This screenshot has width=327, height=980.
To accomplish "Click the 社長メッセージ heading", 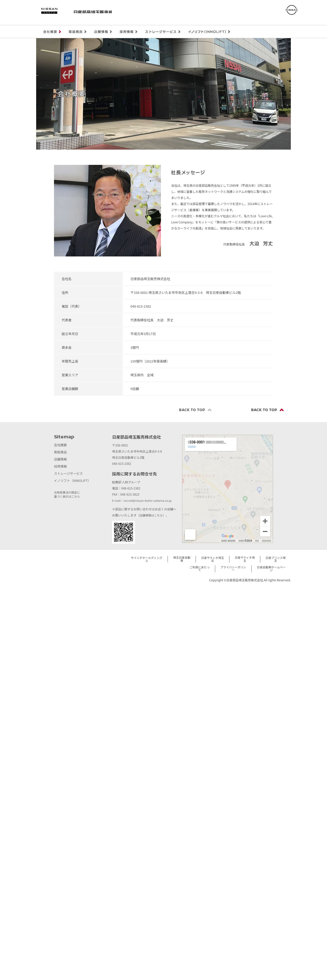I will [x=188, y=172].
